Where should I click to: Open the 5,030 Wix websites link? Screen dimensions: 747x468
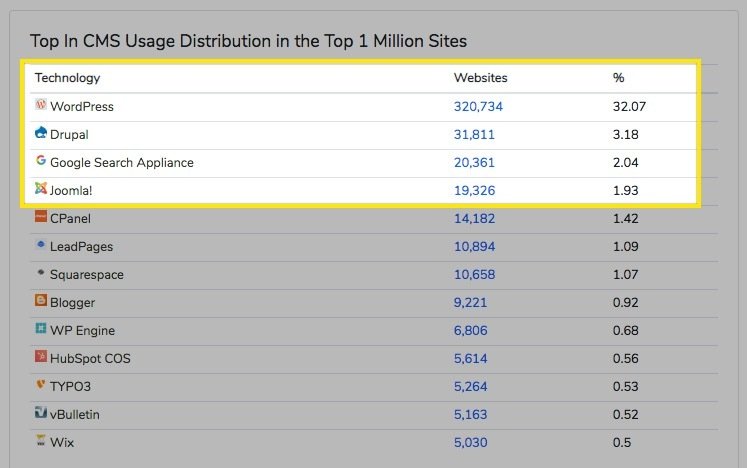(470, 442)
